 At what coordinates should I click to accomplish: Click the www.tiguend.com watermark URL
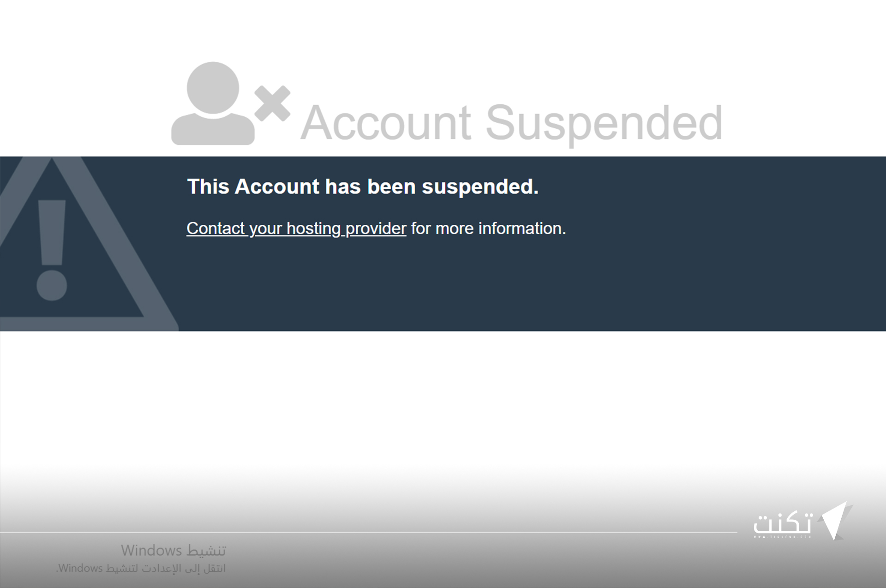pyautogui.click(x=783, y=537)
